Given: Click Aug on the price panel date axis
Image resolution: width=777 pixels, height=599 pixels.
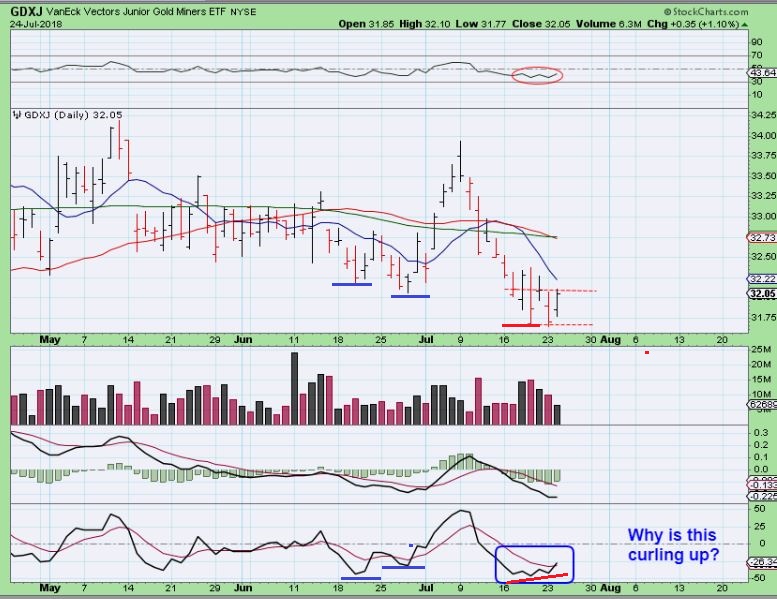Looking at the screenshot, I should (610, 340).
